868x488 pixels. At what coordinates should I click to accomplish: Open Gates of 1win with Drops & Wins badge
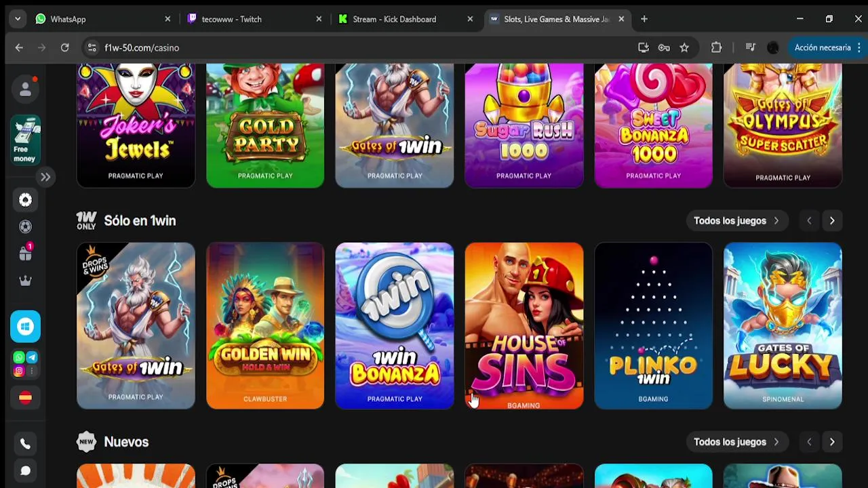[136, 326]
